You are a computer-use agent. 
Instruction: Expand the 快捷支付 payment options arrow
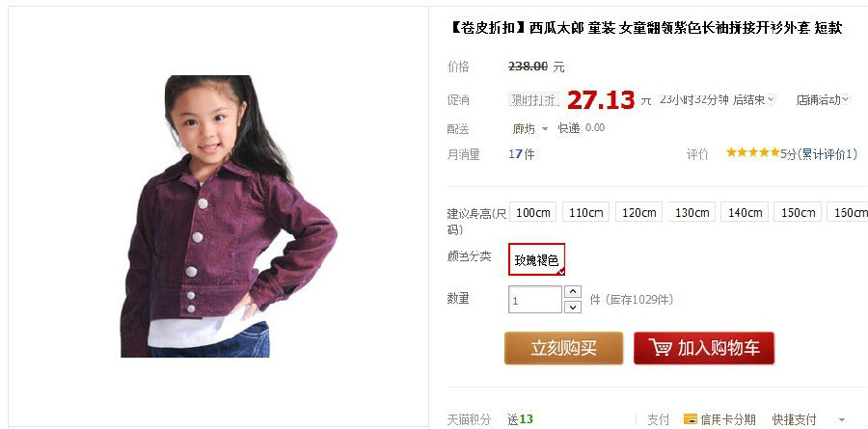coord(842,419)
